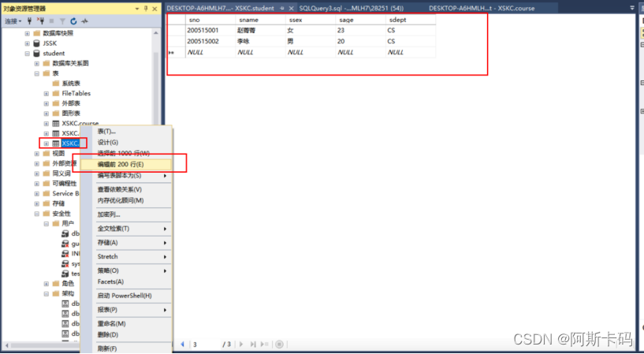Collapse the 用户 folder

(x=47, y=224)
